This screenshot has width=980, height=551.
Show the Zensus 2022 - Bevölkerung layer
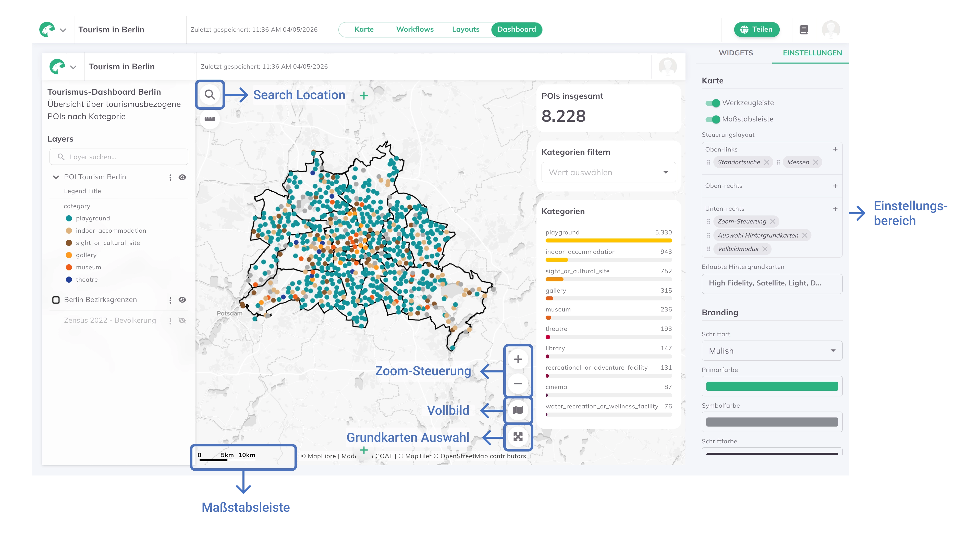click(182, 321)
